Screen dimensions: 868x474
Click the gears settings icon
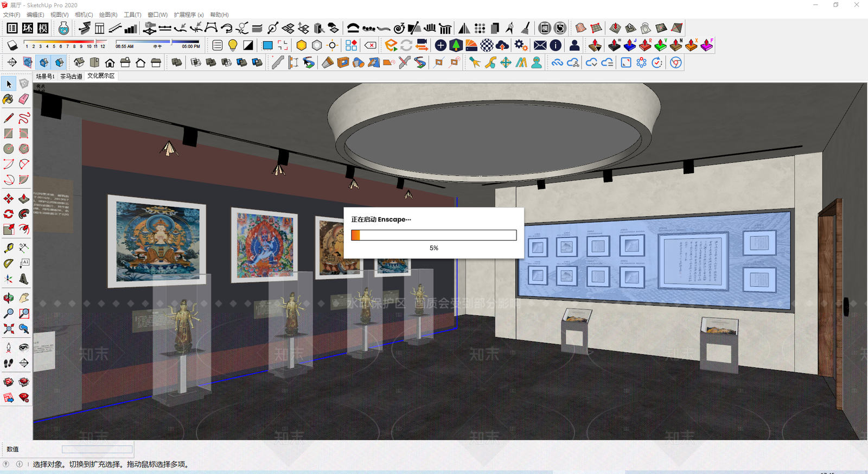[521, 45]
